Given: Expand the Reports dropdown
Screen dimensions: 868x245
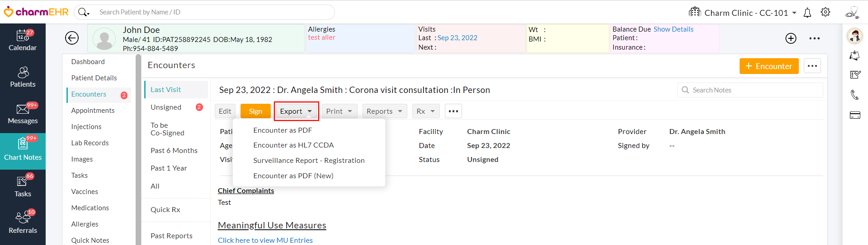Looking at the screenshot, I should coord(385,111).
